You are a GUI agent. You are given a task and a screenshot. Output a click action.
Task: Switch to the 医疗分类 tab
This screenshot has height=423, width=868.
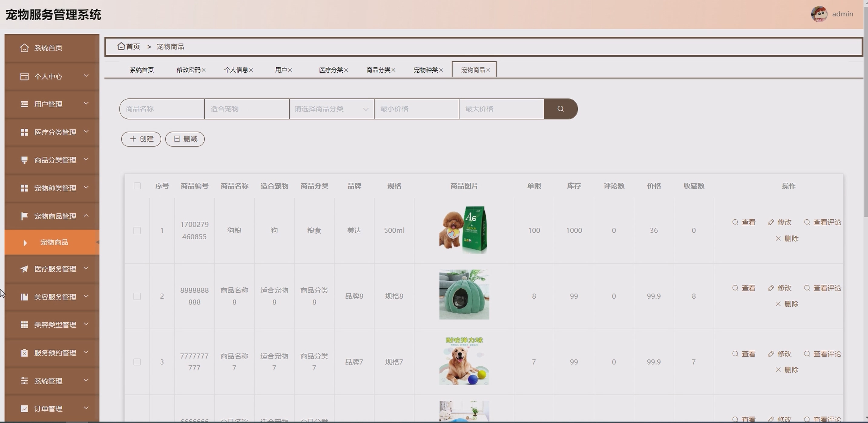point(331,70)
